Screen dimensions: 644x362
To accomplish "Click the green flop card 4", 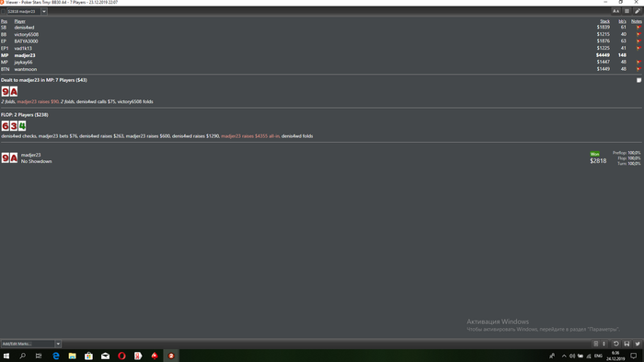I will (22, 126).
